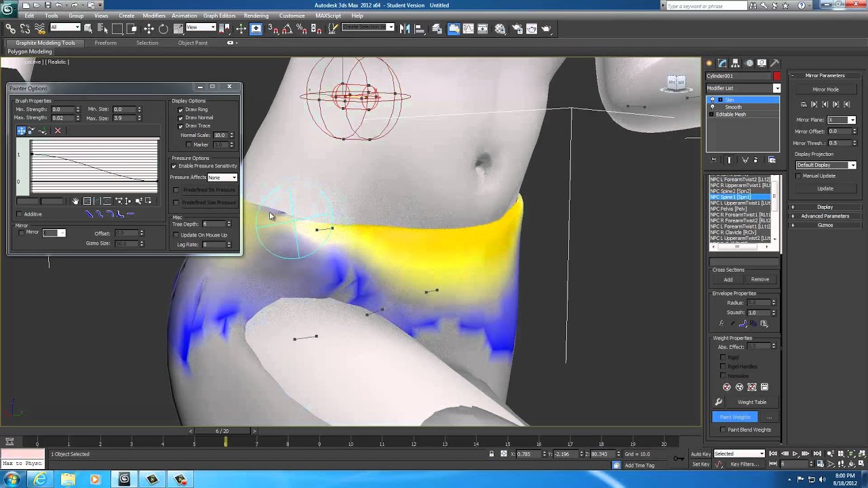
Task: Open the Utilities hammer panel tab
Action: click(x=775, y=63)
